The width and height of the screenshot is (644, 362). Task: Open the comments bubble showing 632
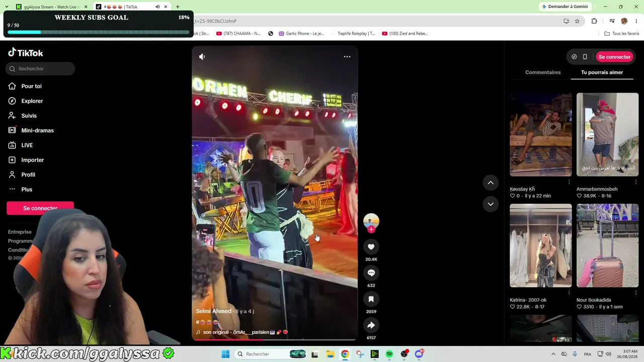371,273
